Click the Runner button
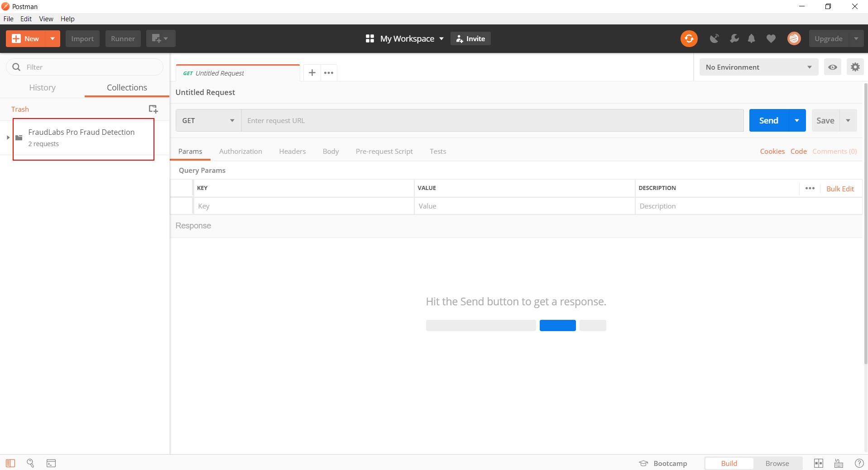This screenshot has height=470, width=868. point(123,38)
